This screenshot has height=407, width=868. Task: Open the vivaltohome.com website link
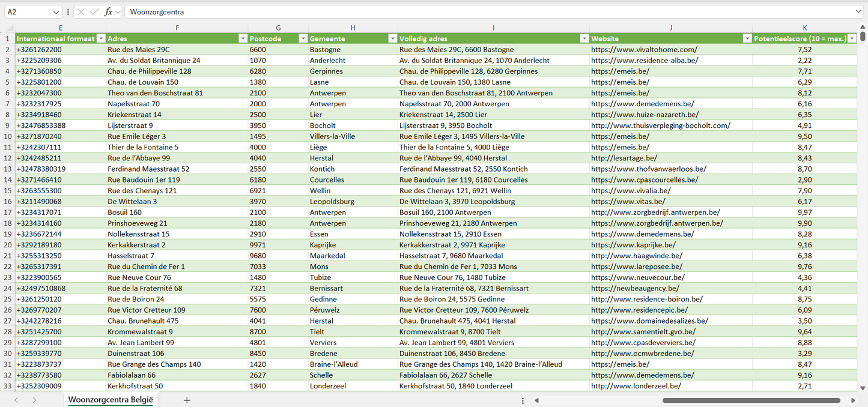tap(644, 50)
